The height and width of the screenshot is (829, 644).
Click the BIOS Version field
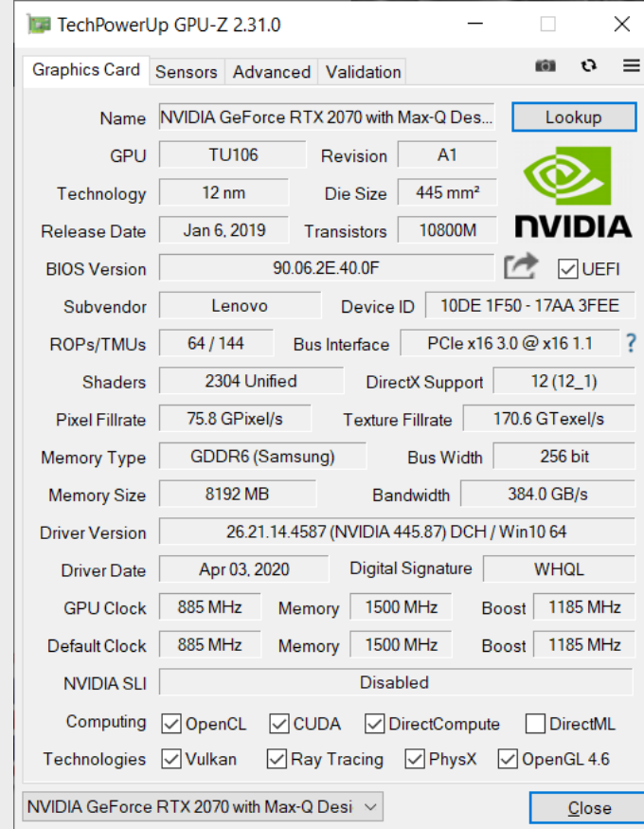(327, 268)
